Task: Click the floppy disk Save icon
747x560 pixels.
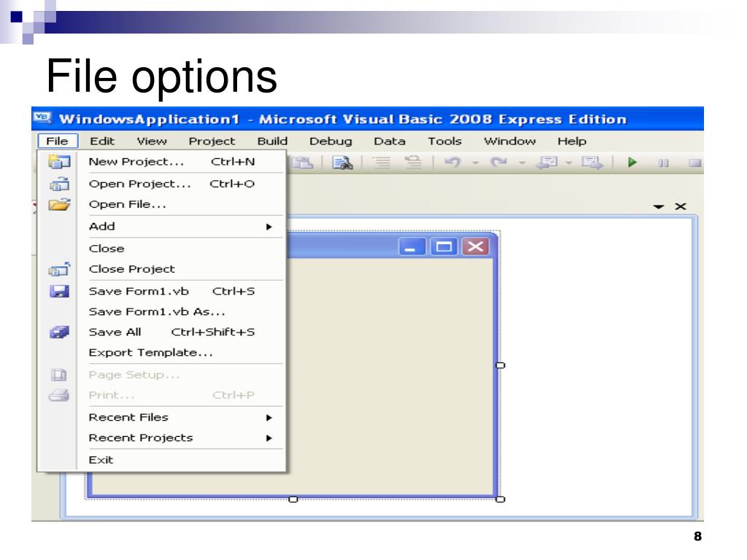Action: pos(60,291)
